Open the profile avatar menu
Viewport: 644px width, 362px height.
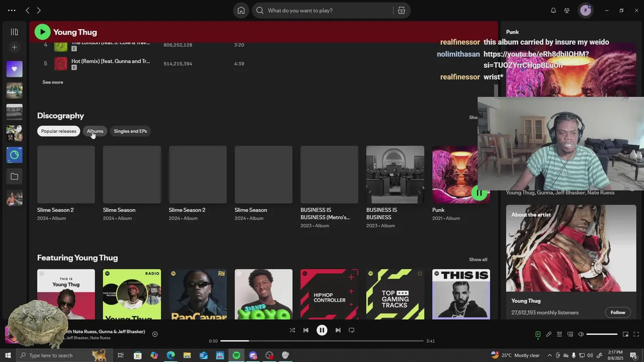tap(586, 10)
